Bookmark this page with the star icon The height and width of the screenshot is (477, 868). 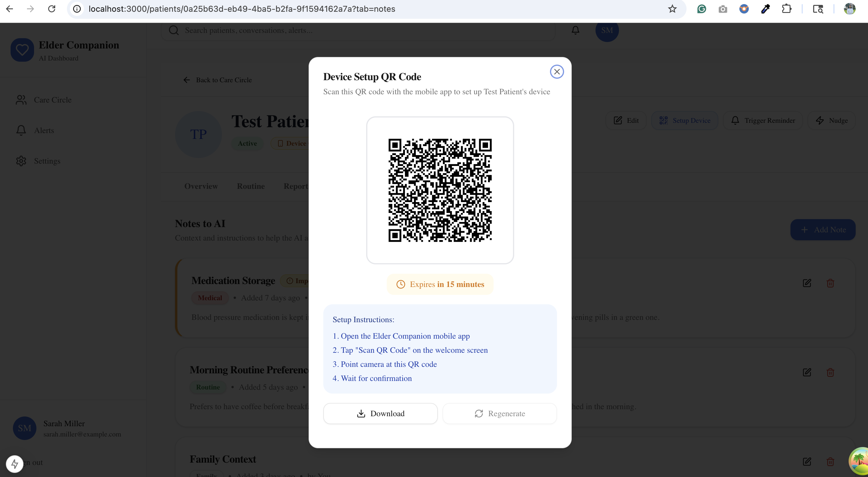[672, 9]
